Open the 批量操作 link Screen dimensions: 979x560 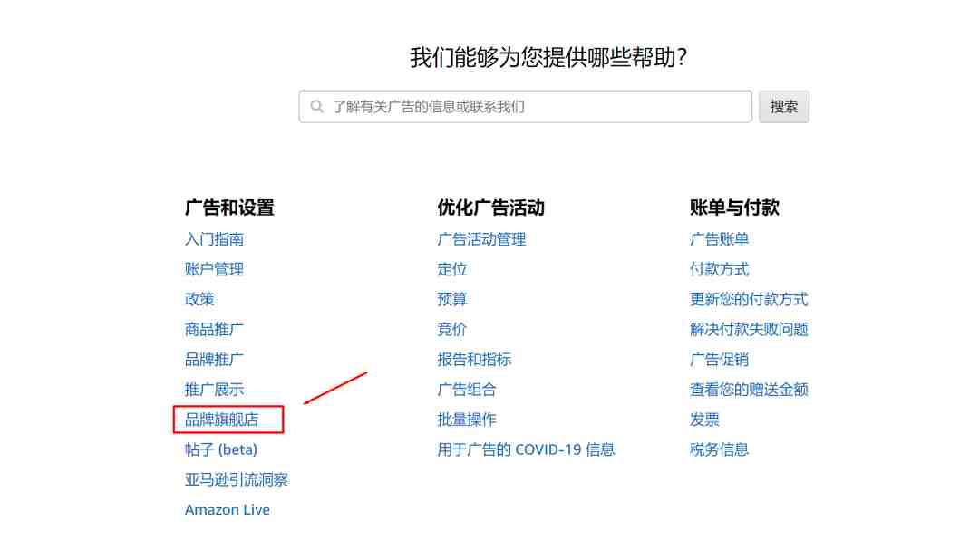click(467, 420)
